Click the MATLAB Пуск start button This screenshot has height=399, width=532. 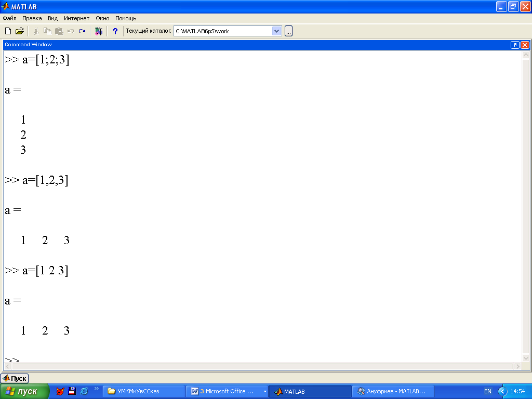(15, 378)
